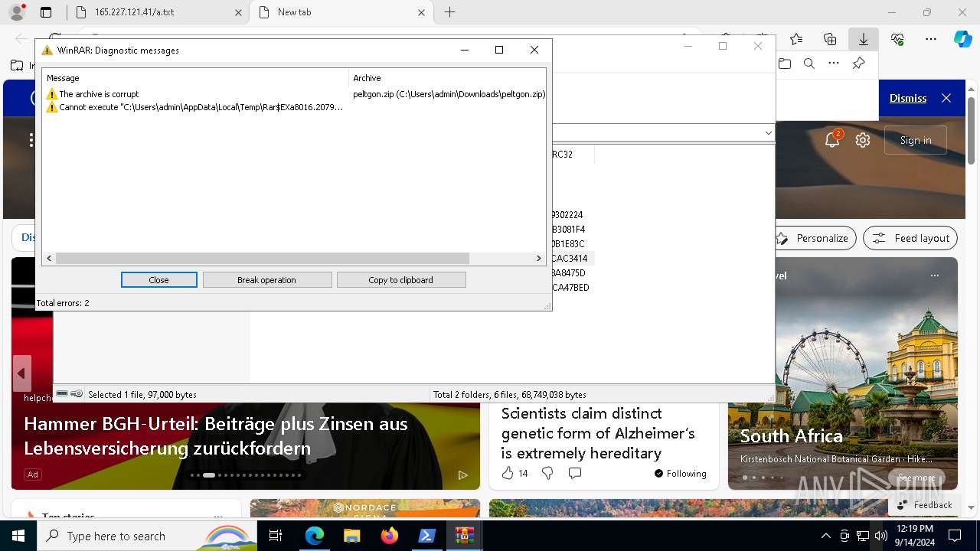The image size is (980, 551).
Task: Search downloads with magnifier icon
Action: point(809,64)
